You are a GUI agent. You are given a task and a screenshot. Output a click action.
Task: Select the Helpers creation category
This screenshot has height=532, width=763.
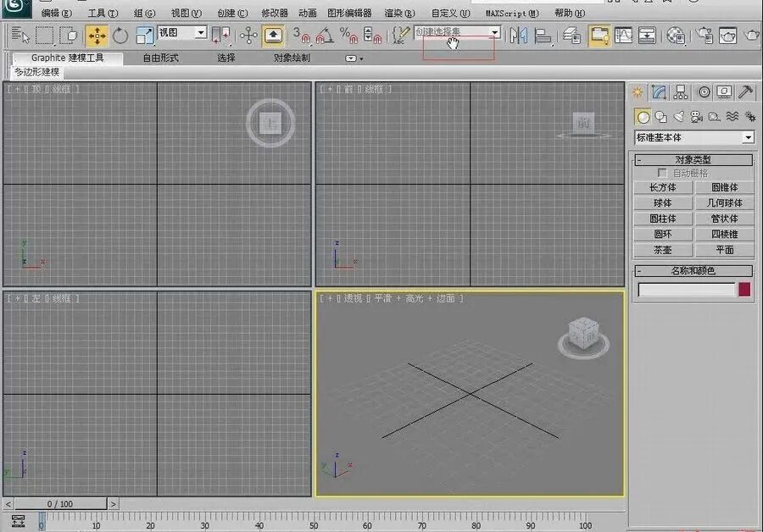tap(715, 117)
